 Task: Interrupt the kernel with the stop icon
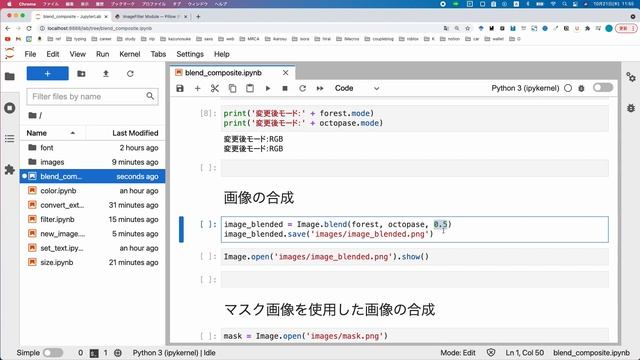(285, 88)
